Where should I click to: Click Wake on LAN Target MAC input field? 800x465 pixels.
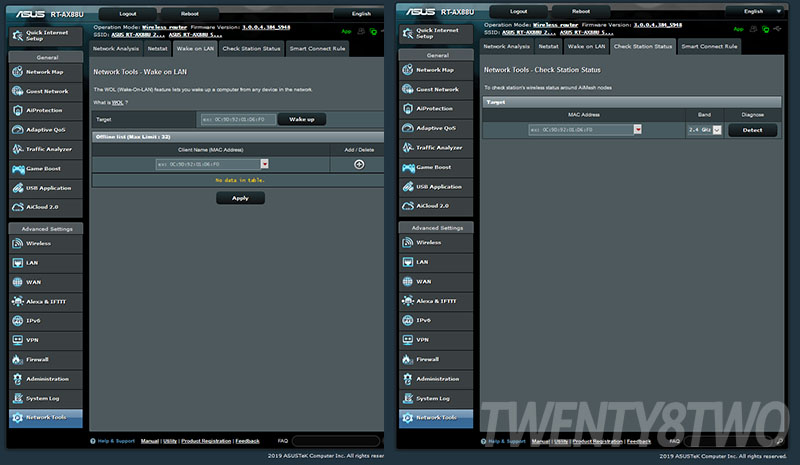pos(238,119)
